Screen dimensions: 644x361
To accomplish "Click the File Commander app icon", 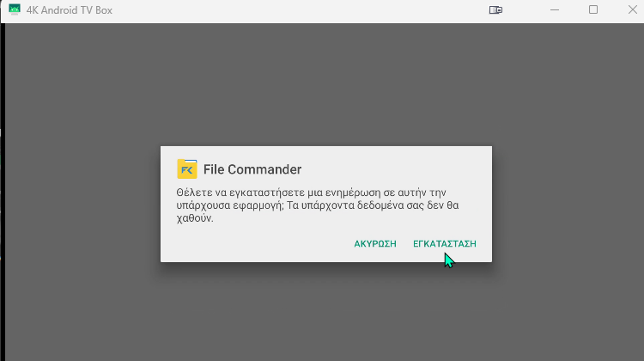I will tap(187, 169).
